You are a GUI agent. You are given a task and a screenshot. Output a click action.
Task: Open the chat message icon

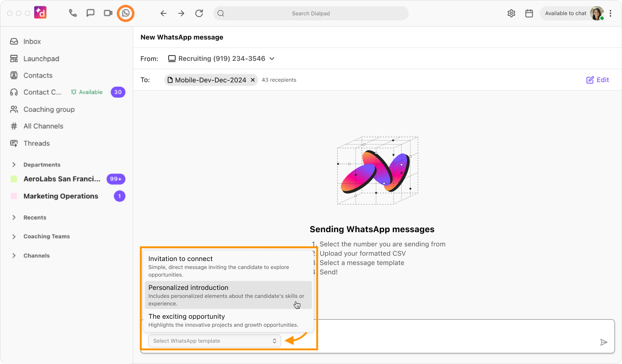[91, 13]
